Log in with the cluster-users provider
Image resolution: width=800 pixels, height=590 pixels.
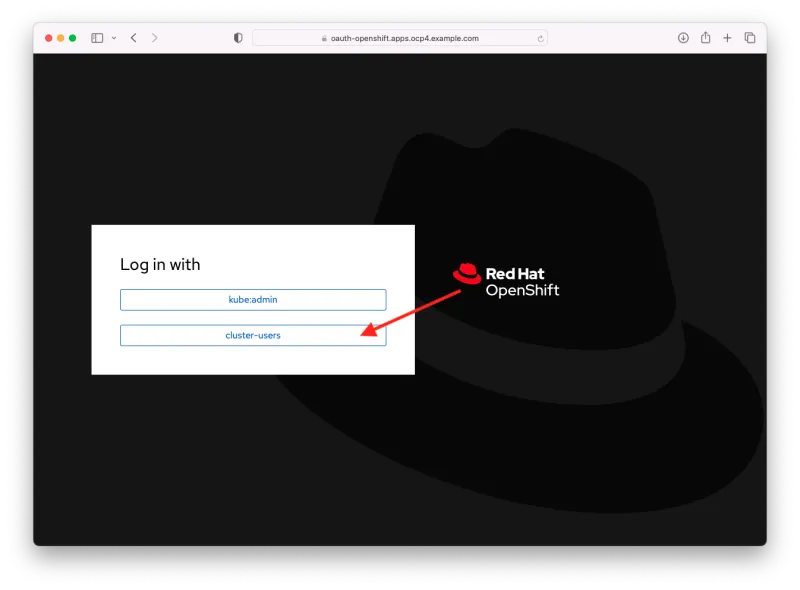coord(253,335)
